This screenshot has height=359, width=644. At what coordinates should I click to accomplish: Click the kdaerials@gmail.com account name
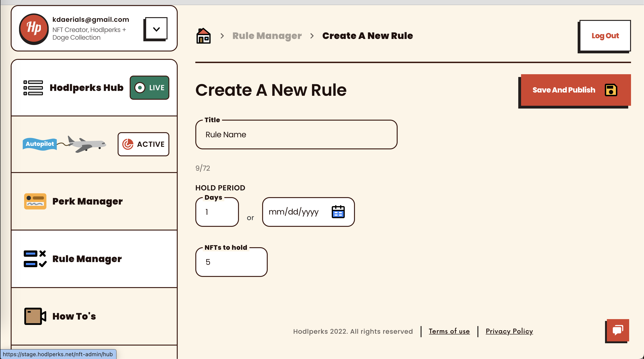[91, 19]
